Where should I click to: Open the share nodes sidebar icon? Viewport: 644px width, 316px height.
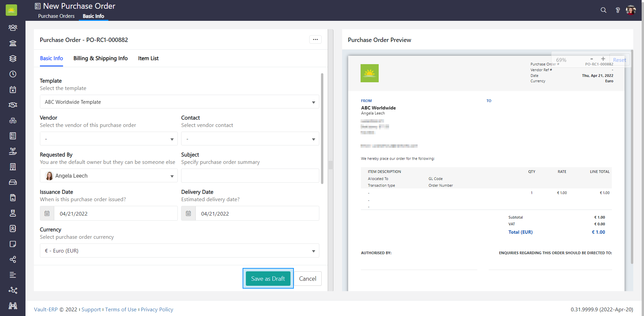pos(13,259)
